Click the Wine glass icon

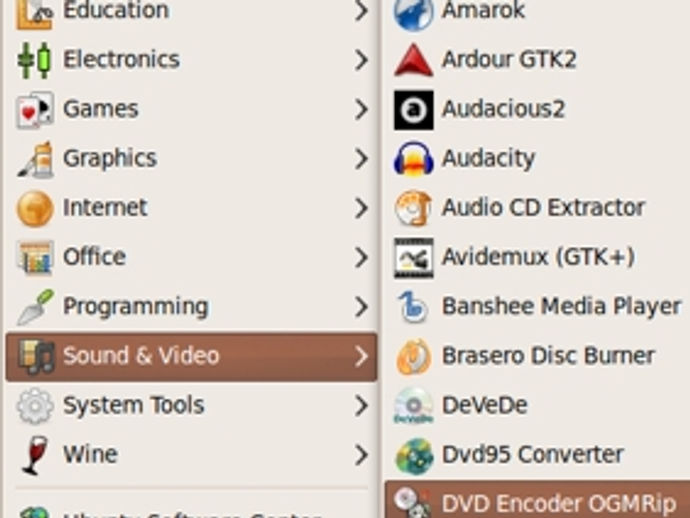click(35, 455)
